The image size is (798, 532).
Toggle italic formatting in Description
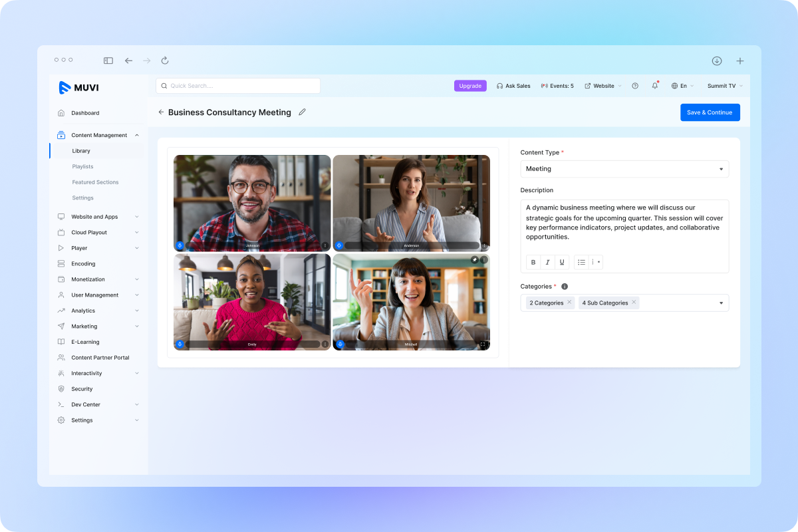(547, 262)
